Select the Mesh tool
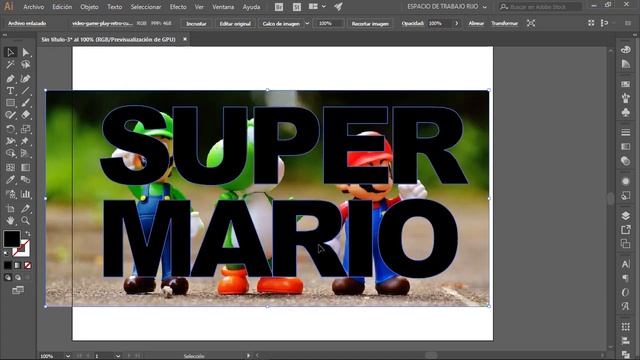640x360 pixels. click(11, 167)
